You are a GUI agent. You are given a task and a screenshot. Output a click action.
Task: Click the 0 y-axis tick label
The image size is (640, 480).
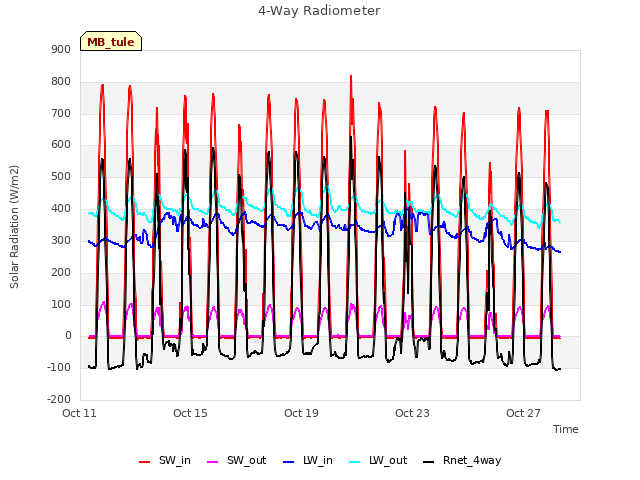click(x=68, y=336)
